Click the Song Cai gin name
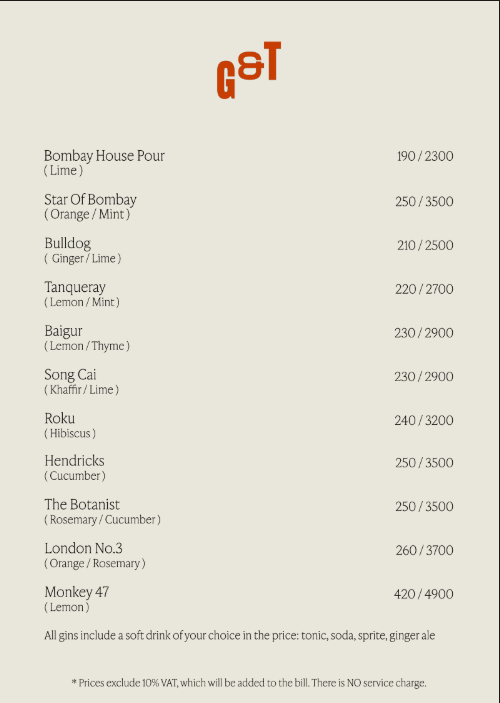 point(70,374)
